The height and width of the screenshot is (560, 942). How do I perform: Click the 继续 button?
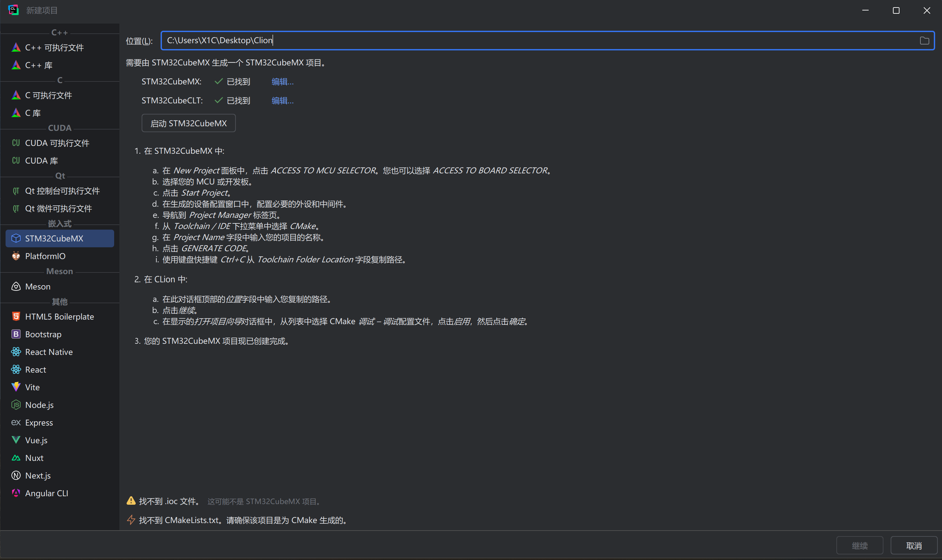pos(860,546)
